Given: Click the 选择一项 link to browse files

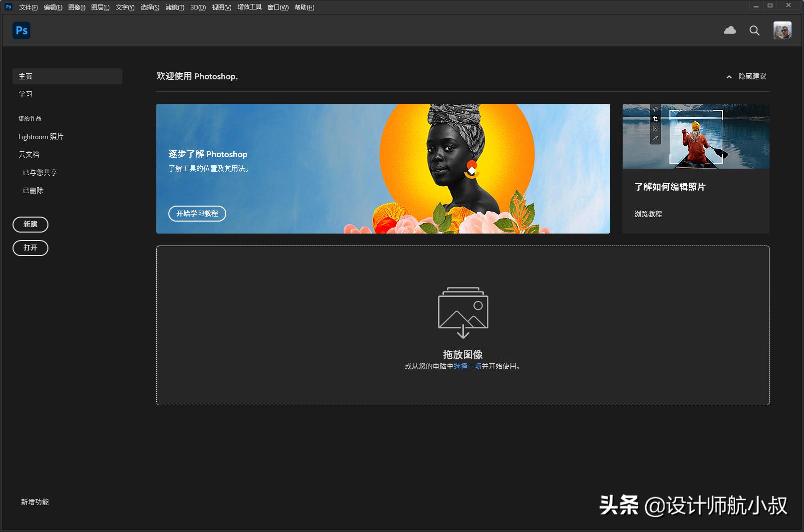Looking at the screenshot, I should click(x=466, y=366).
